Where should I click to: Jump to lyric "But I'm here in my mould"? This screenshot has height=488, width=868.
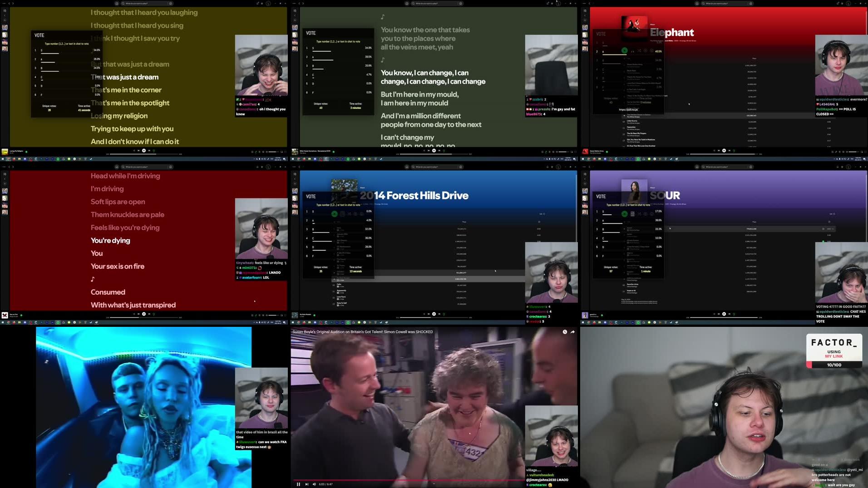(x=419, y=94)
